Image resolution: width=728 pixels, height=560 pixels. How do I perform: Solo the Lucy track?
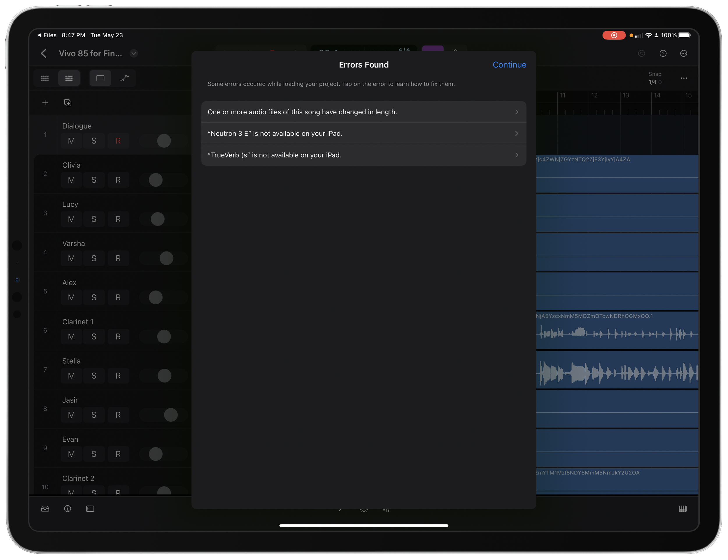click(x=94, y=219)
